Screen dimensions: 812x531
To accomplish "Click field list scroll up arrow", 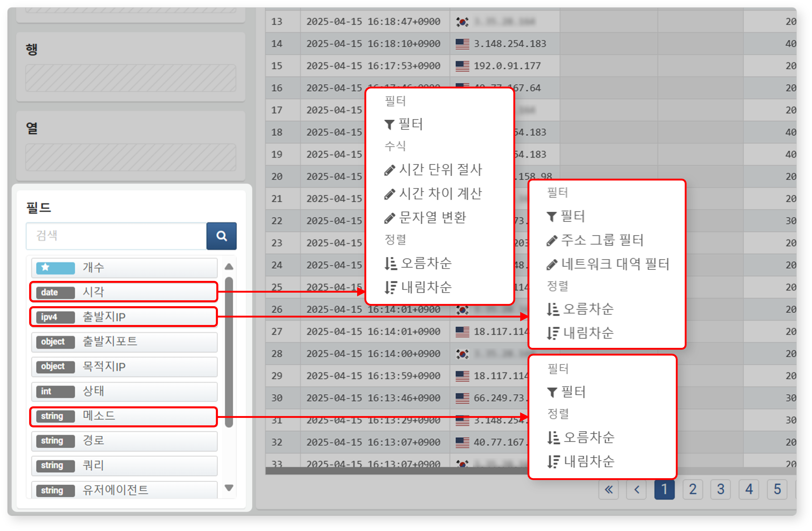I will (x=229, y=267).
